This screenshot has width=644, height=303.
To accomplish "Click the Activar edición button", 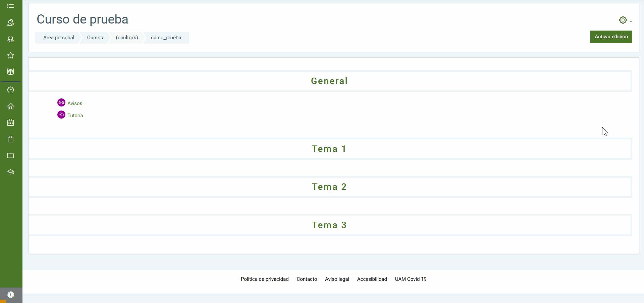I will click(x=611, y=37).
